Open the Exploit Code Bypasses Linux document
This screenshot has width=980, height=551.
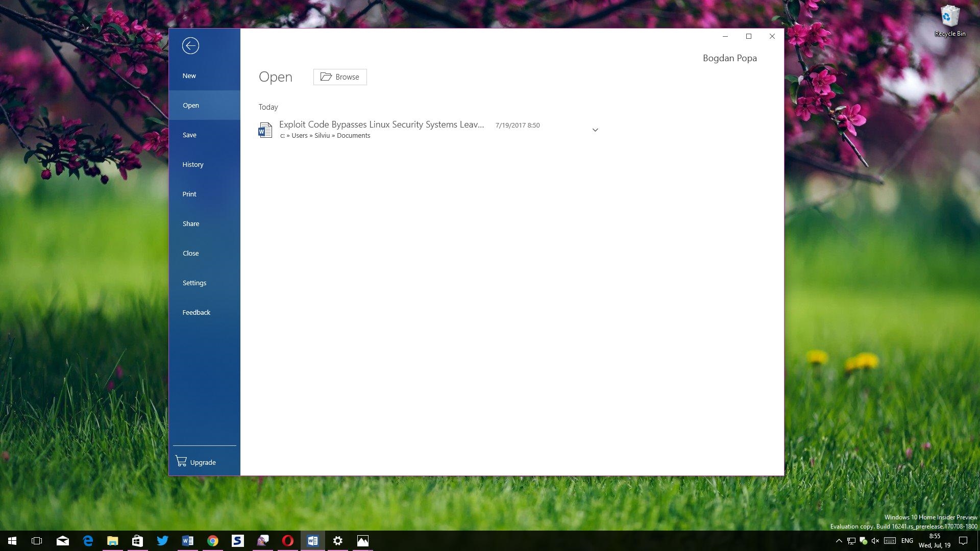pos(381,125)
